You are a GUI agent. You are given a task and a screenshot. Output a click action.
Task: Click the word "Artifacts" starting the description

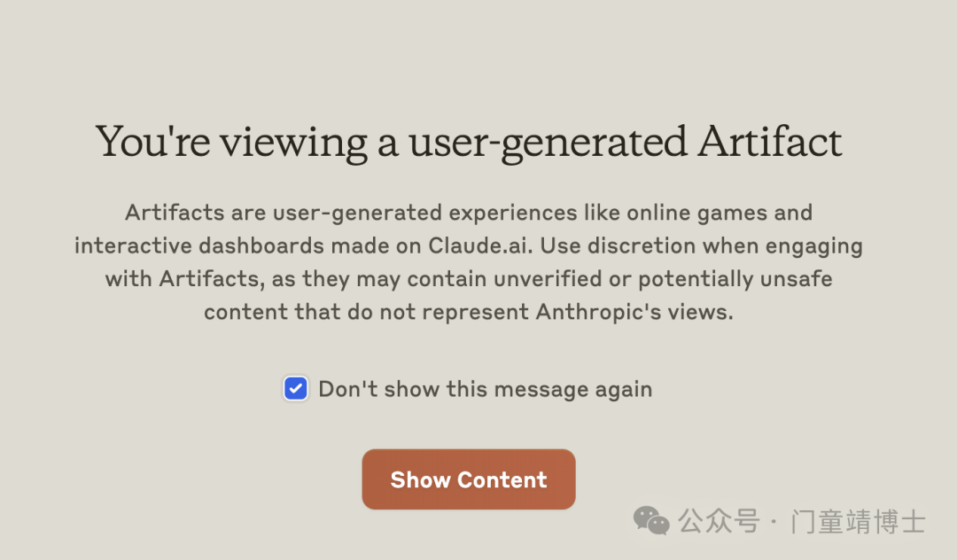[175, 213]
